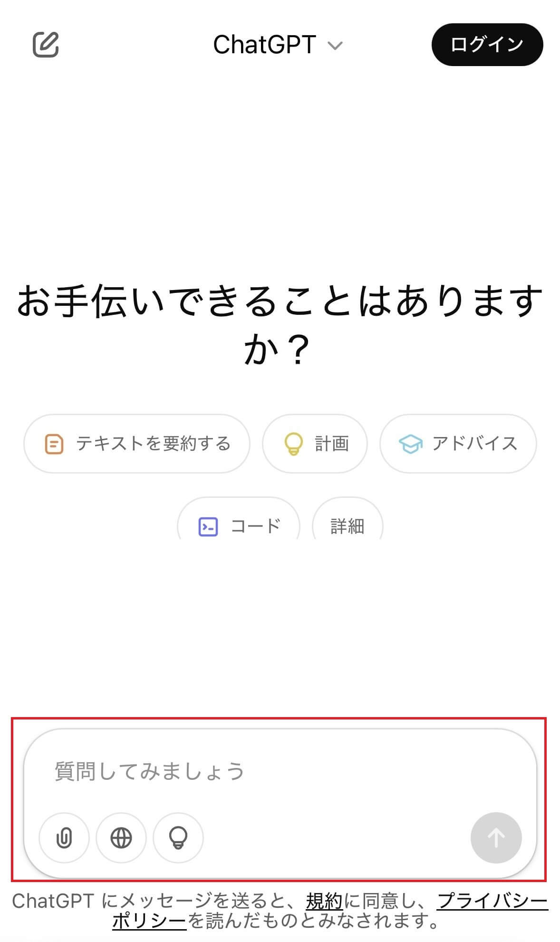Click the graduation cap advice icon

[410, 444]
